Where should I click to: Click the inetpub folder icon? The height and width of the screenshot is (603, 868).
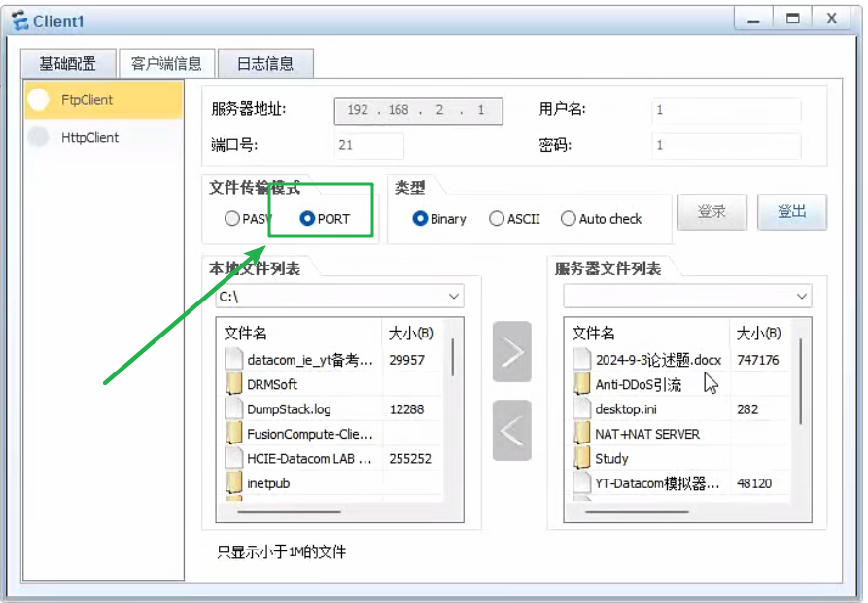coord(234,482)
